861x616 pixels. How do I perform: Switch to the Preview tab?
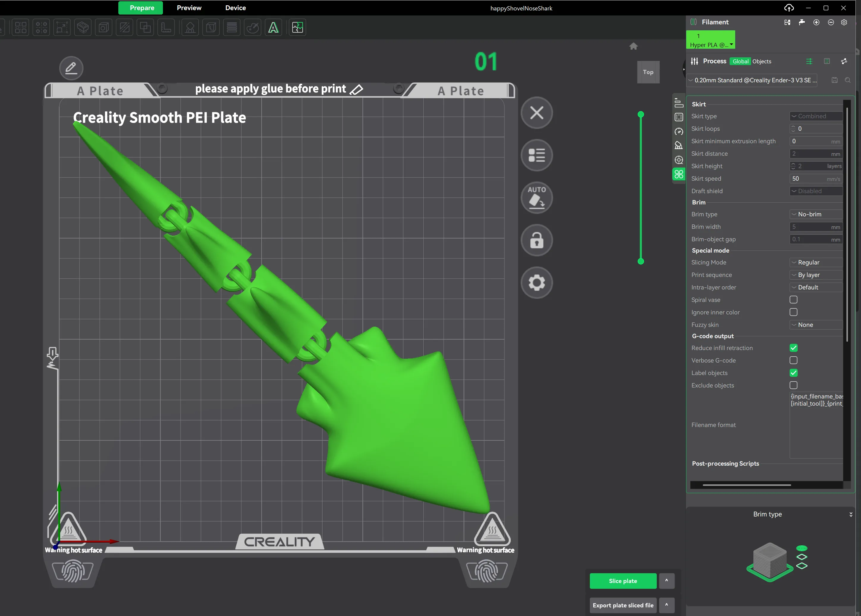(x=189, y=8)
